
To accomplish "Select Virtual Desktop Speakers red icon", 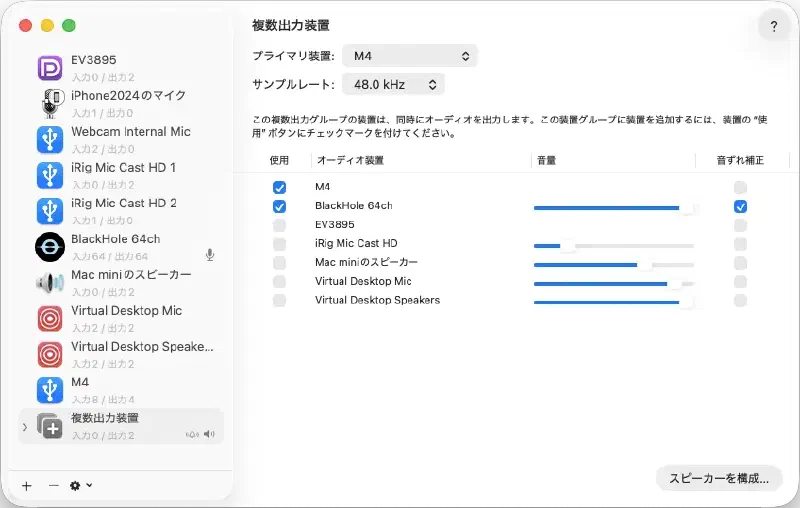I will [x=49, y=354].
